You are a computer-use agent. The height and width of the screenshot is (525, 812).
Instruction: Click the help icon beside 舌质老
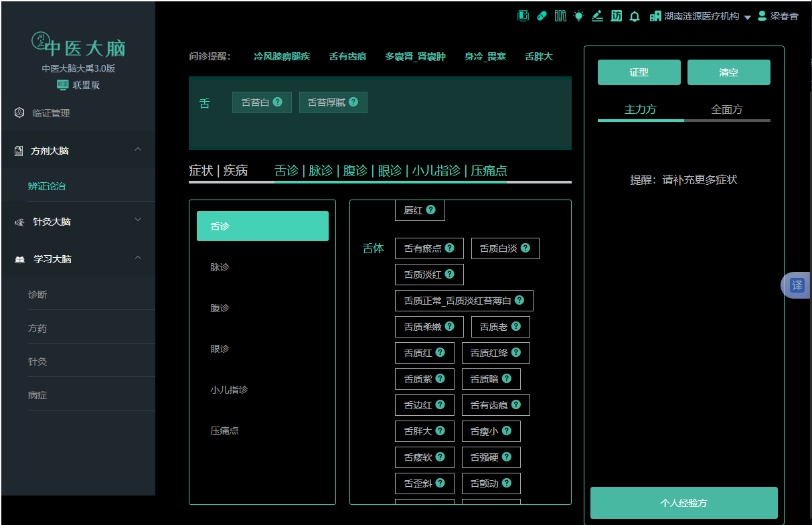[x=515, y=326]
